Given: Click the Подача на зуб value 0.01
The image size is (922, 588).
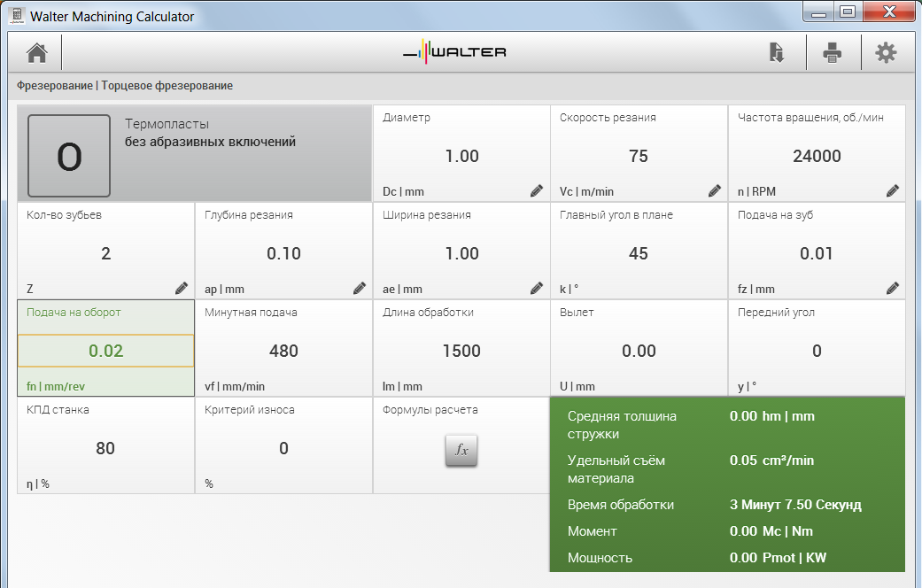Looking at the screenshot, I should [816, 253].
